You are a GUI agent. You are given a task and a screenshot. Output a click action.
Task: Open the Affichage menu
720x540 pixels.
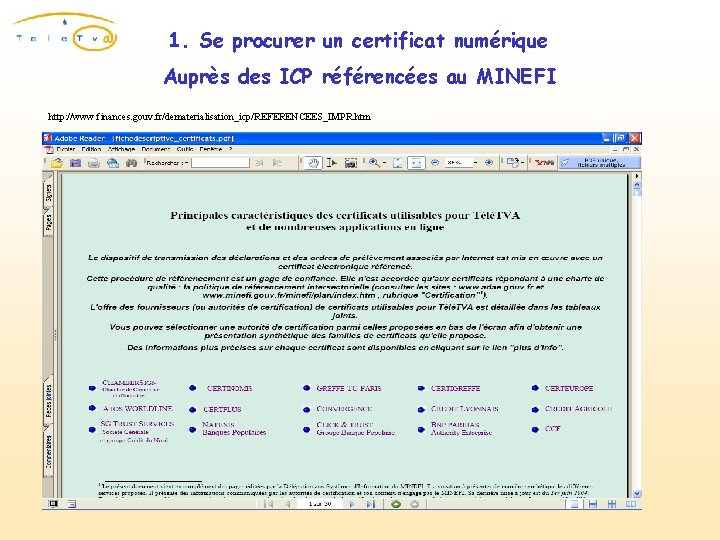[x=121, y=149]
